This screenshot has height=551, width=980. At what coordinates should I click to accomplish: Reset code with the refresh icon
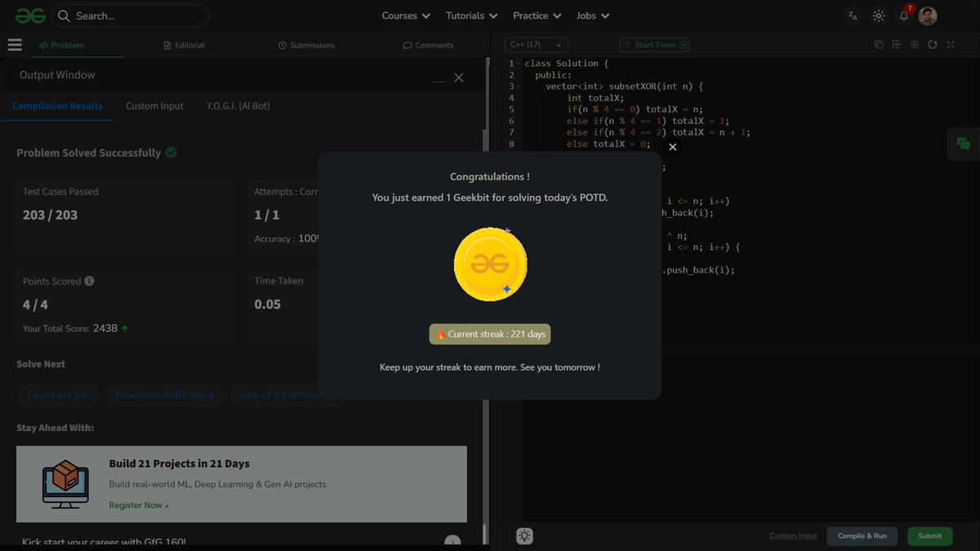coord(933,45)
